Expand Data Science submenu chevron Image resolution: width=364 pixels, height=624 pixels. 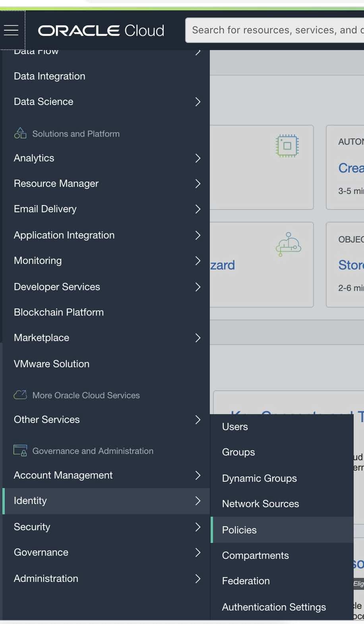pyautogui.click(x=198, y=102)
